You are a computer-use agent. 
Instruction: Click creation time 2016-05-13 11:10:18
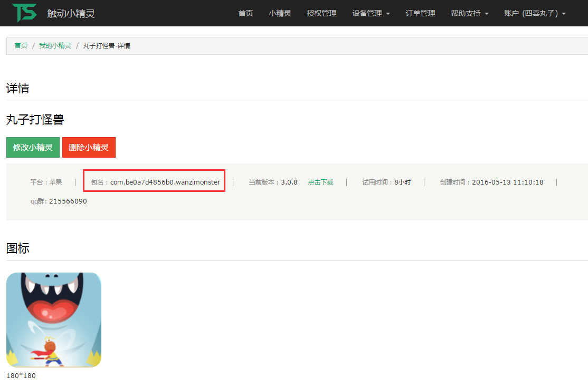[x=507, y=182]
